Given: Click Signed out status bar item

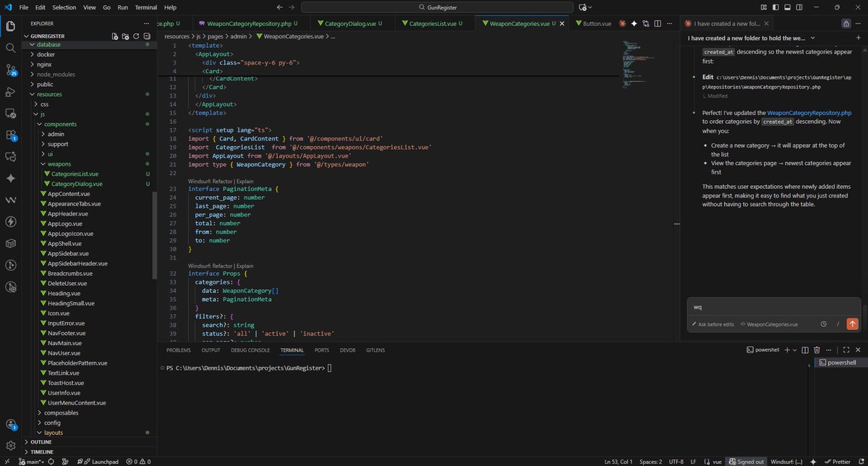Looking at the screenshot, I should [745, 461].
